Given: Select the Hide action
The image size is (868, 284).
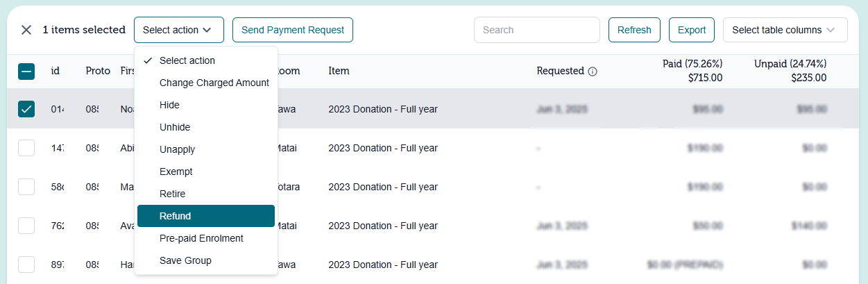Looking at the screenshot, I should pos(169,105).
